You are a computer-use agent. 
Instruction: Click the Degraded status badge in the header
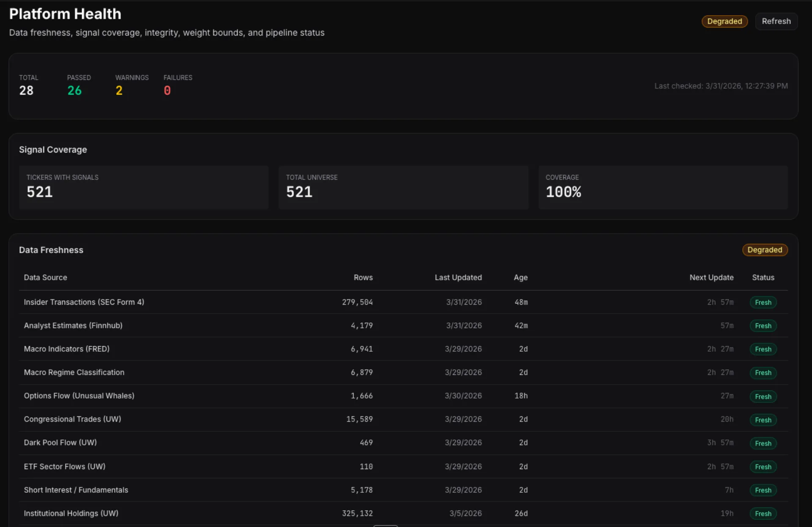tap(724, 21)
